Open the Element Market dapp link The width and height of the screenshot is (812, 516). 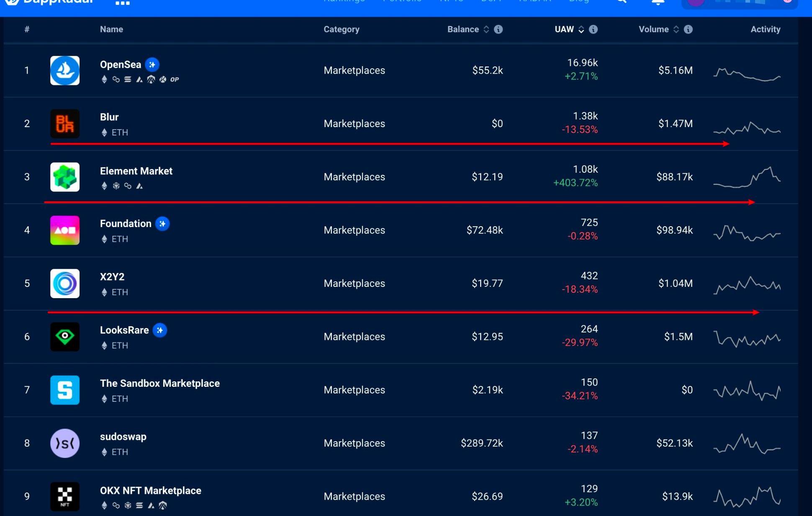coord(136,171)
